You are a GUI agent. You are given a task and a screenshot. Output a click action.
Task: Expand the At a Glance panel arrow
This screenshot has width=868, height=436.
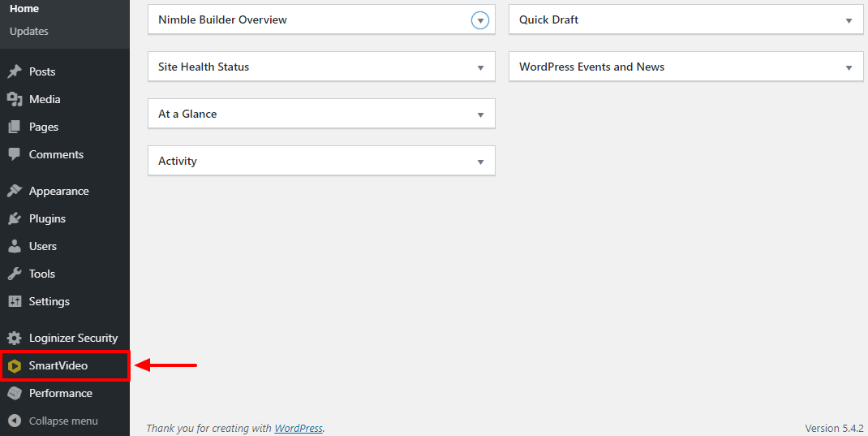[480, 114]
